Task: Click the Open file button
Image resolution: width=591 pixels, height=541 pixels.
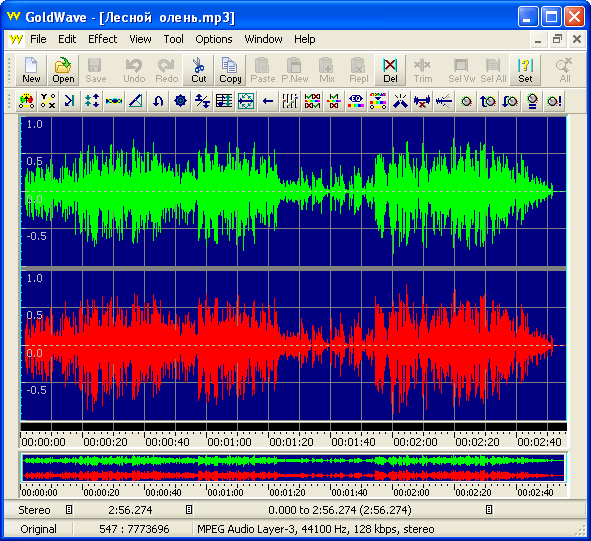Action: pos(63,70)
